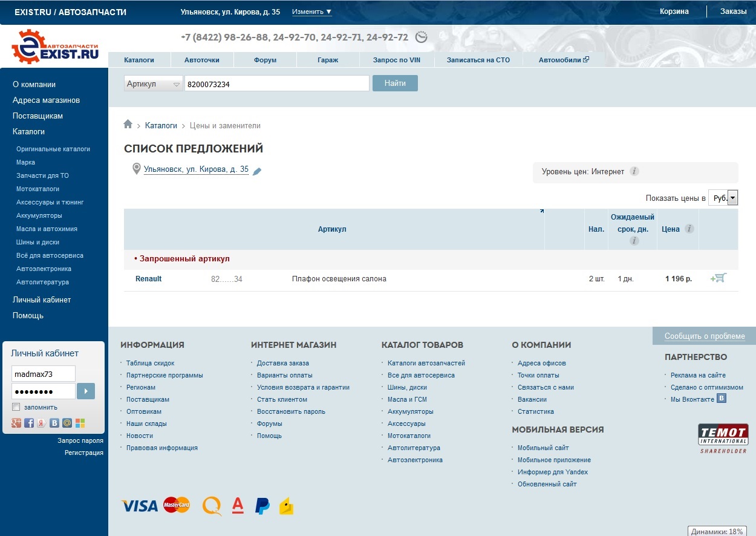Add the Renault part to cart
This screenshot has height=536, width=756.
point(718,278)
